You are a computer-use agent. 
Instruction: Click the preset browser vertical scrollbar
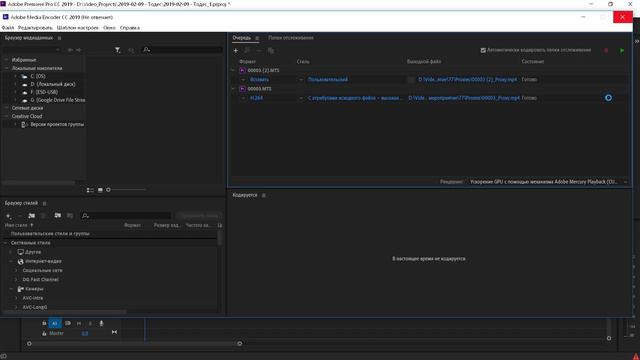(220, 238)
